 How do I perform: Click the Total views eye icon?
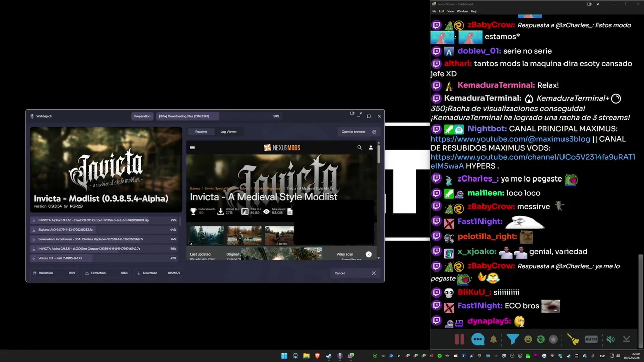(x=266, y=212)
